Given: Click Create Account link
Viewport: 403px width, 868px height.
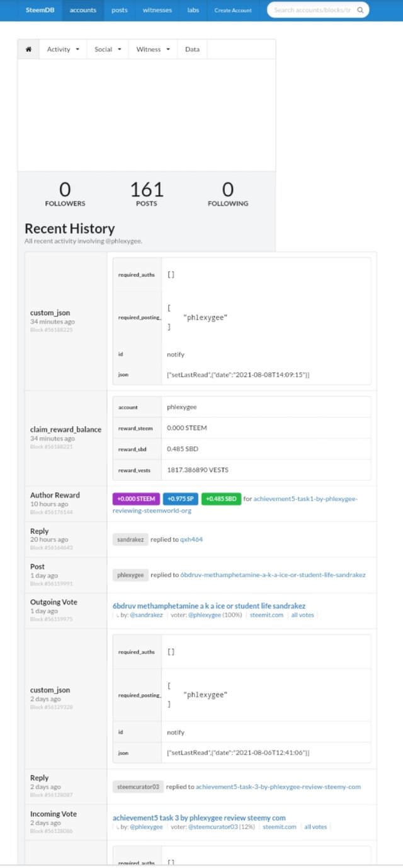Looking at the screenshot, I should pos(233,10).
